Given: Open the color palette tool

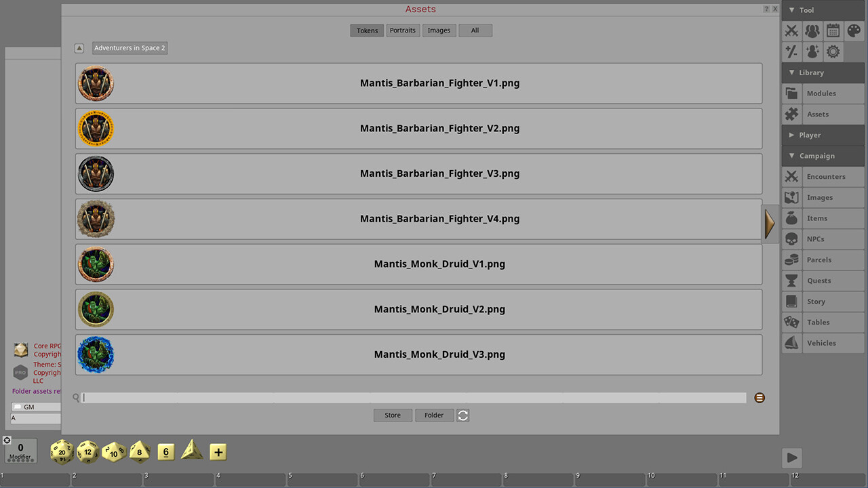Looking at the screenshot, I should point(853,30).
